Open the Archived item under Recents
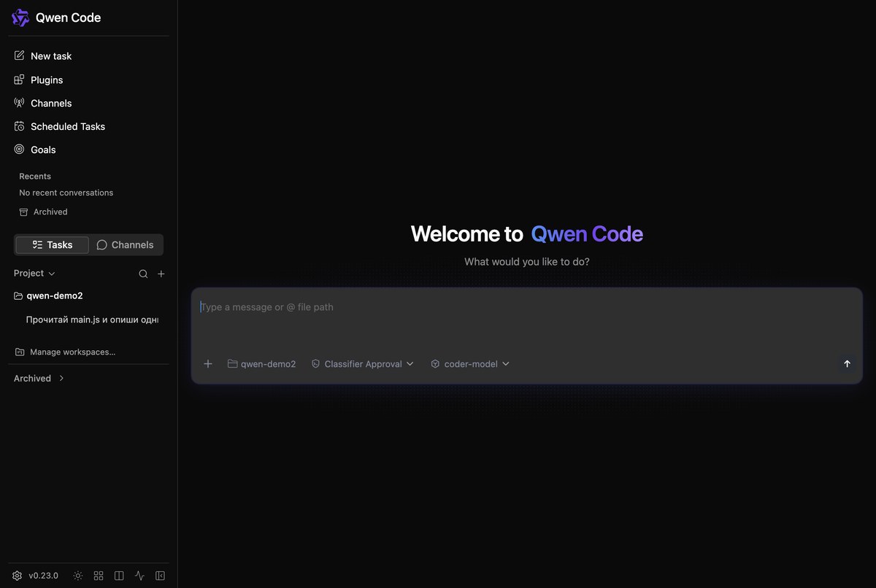Screen dimensions: 876x588 point(44,212)
